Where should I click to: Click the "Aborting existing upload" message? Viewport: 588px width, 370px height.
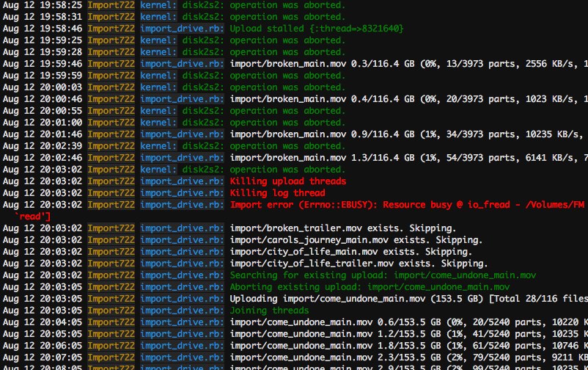click(370, 287)
